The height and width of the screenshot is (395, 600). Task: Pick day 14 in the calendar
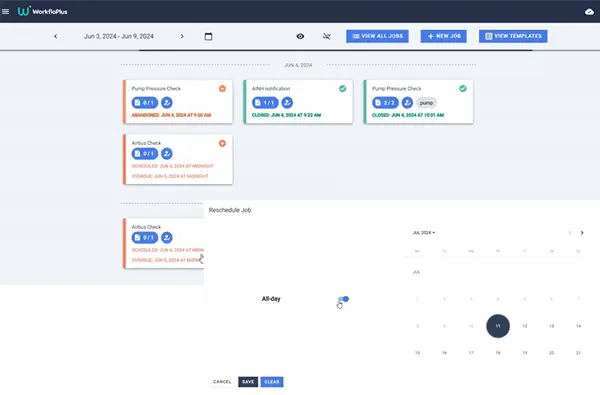578,326
